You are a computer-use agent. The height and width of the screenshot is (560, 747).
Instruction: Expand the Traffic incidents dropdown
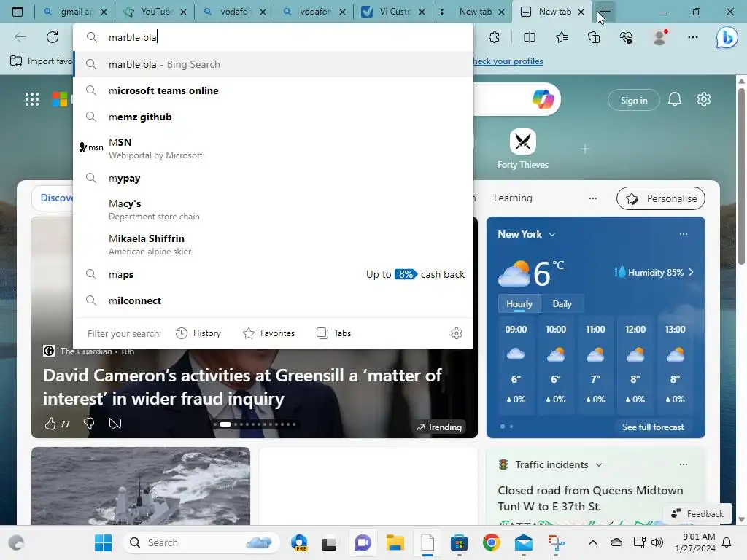pyautogui.click(x=599, y=464)
